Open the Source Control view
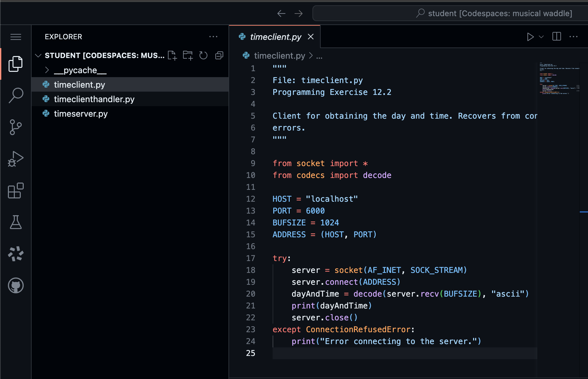588x379 pixels. [x=16, y=127]
